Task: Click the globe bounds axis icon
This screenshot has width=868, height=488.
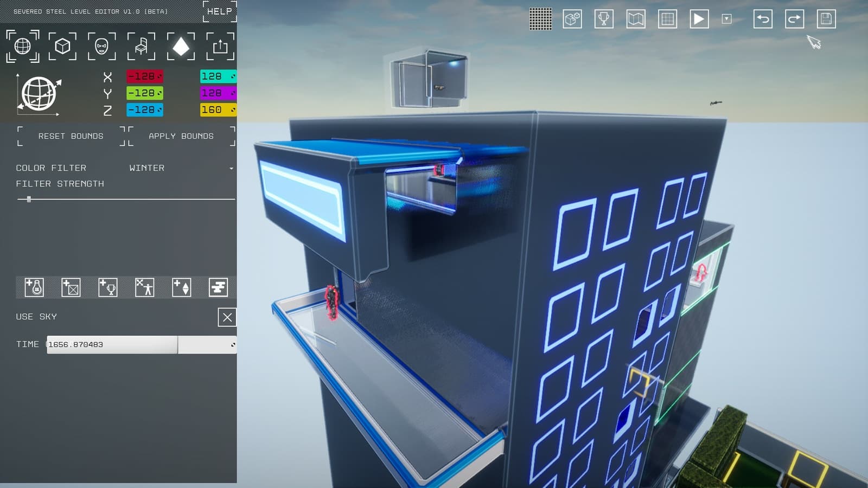Action: coord(39,94)
